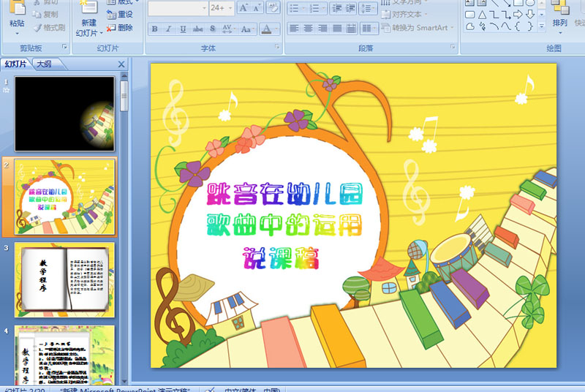Open the Font Color dropdown arrow
Viewport: 585px width, 392px height.
[x=276, y=29]
